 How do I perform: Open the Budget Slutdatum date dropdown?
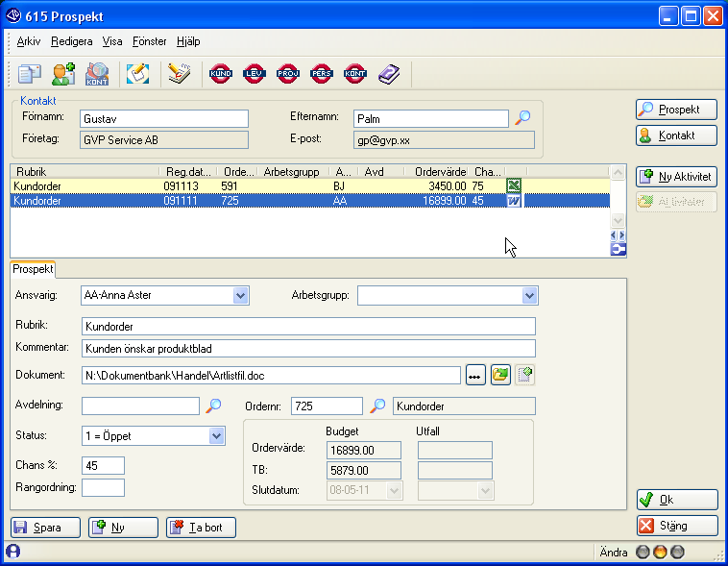394,491
